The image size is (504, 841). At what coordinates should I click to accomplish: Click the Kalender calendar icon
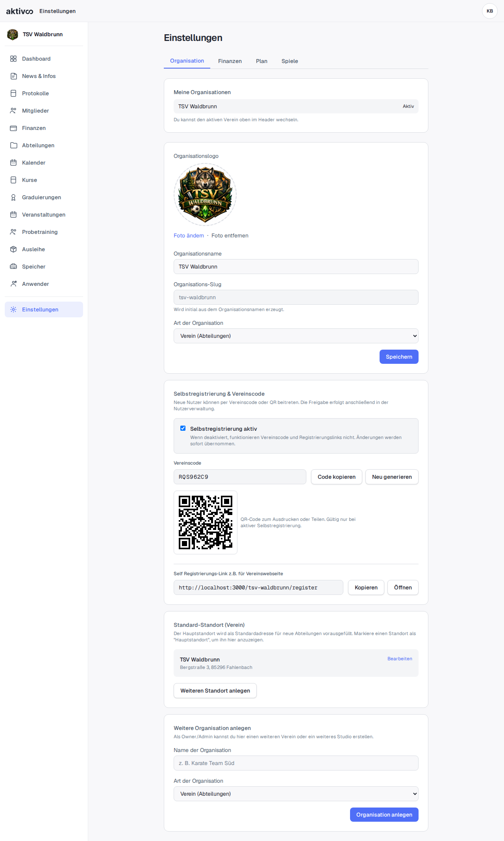pos(13,163)
